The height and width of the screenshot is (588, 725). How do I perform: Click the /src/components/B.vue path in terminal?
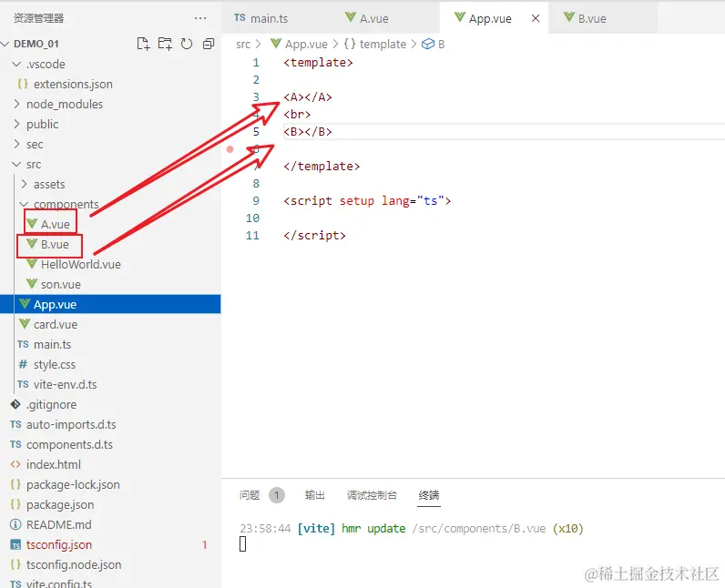[478, 529]
